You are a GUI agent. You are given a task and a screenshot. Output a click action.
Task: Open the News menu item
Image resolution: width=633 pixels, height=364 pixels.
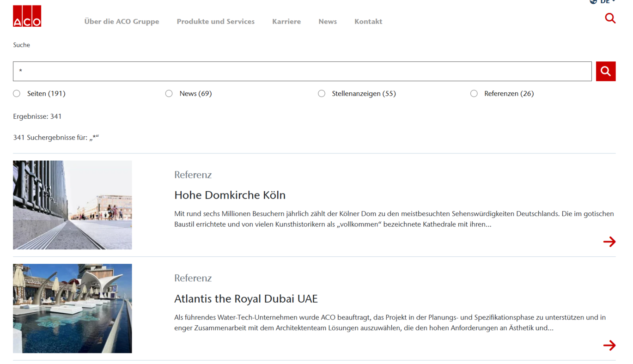click(328, 21)
